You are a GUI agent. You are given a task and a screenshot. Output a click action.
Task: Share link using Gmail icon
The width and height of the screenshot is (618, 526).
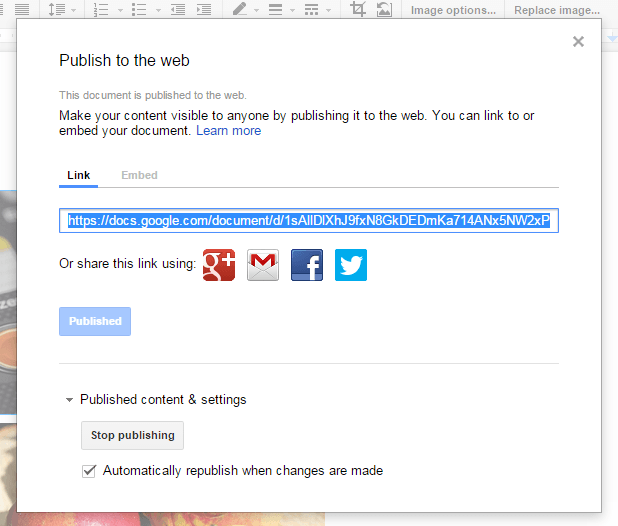[x=263, y=265]
